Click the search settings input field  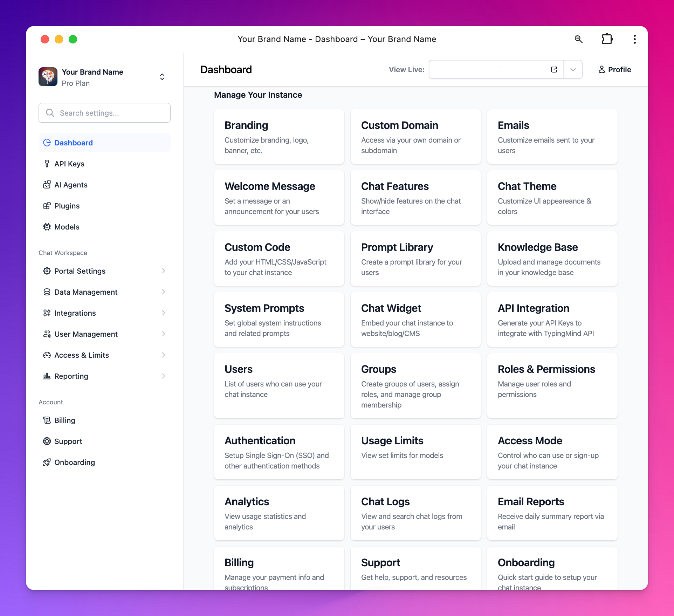104,113
